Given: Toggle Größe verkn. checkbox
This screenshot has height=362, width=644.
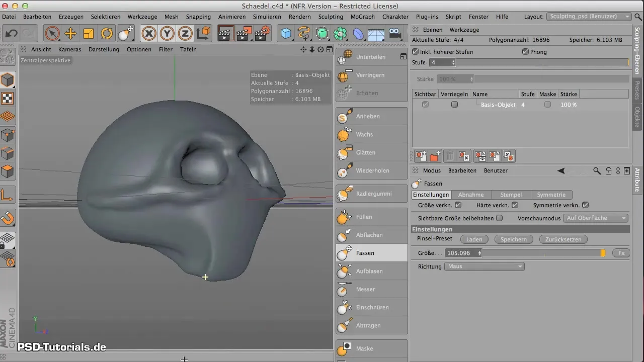Looking at the screenshot, I should click(458, 205).
